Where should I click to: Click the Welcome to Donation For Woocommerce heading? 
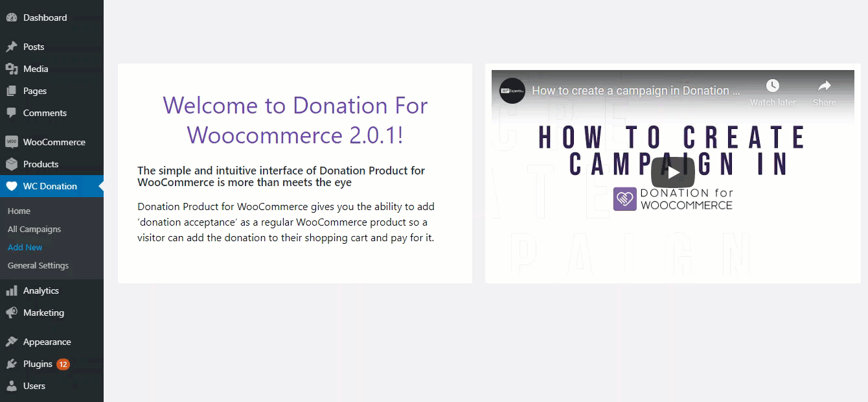point(295,120)
